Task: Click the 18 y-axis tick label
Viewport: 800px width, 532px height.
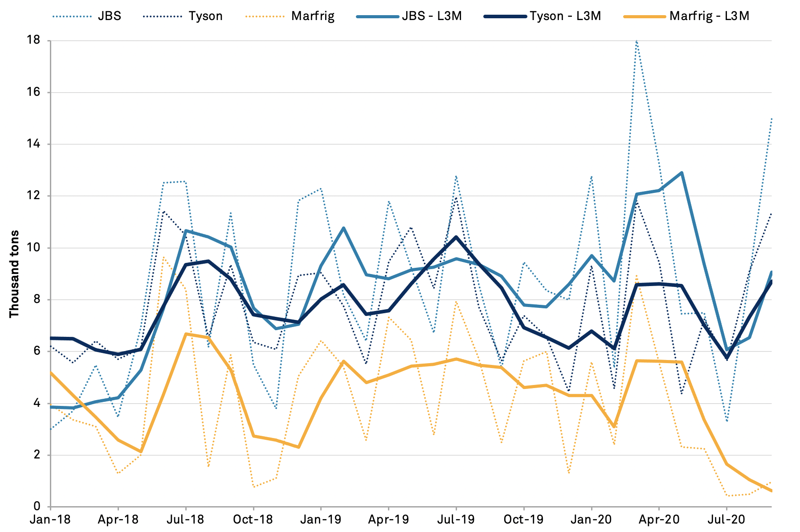Action: click(x=33, y=40)
